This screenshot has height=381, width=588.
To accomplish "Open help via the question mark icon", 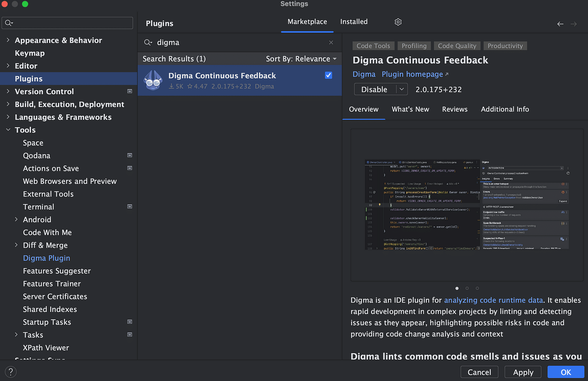I will point(11,372).
